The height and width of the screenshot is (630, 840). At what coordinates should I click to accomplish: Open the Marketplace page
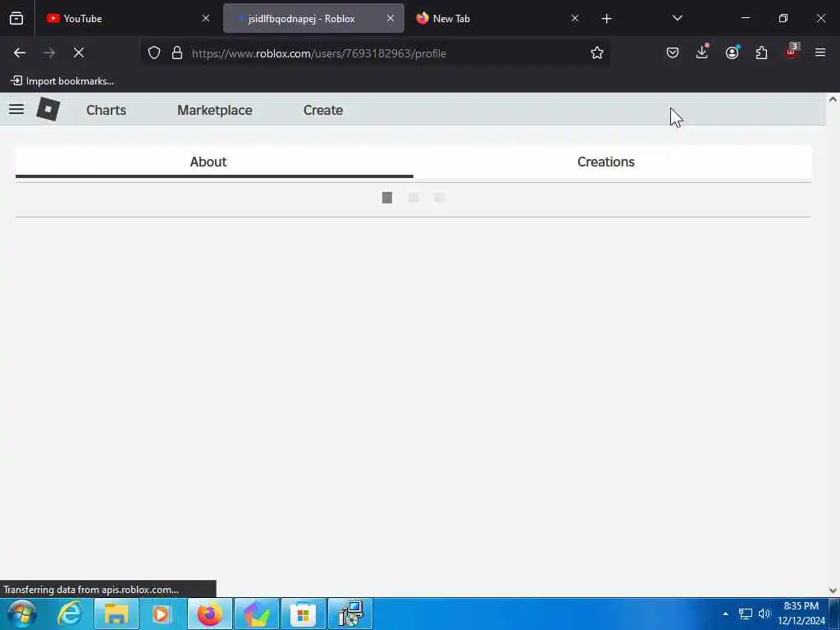215,110
